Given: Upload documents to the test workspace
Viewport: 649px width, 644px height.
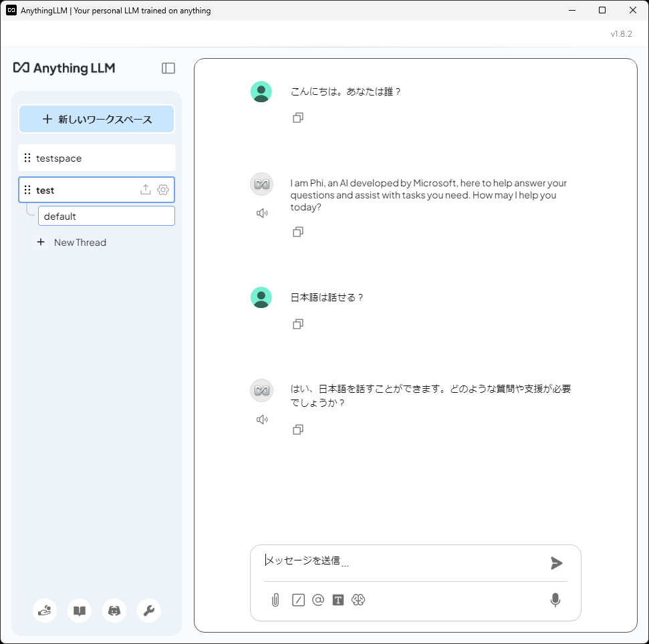Looking at the screenshot, I should (x=145, y=190).
